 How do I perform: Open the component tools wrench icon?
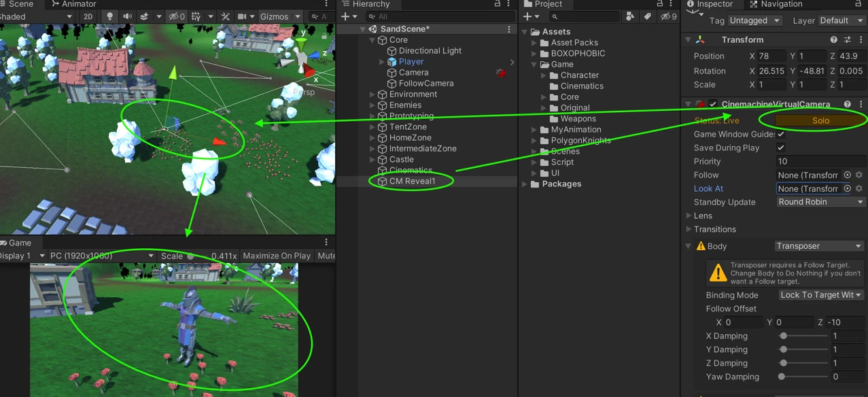[x=226, y=16]
